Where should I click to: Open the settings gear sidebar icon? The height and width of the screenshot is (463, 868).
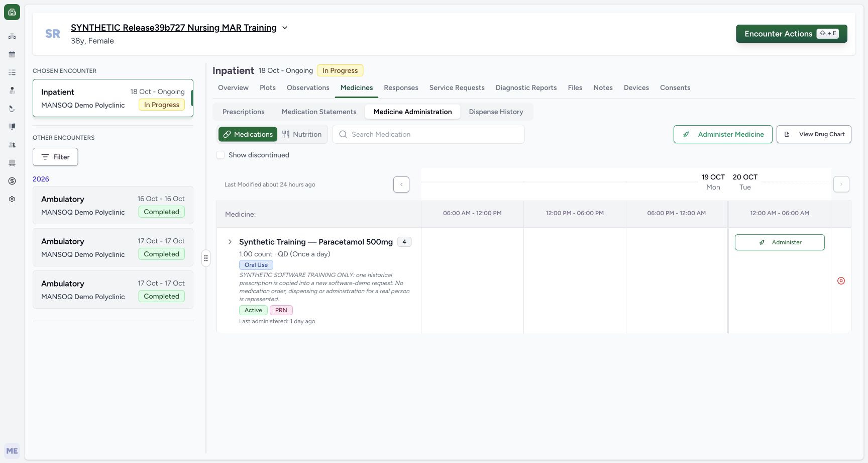tap(12, 199)
